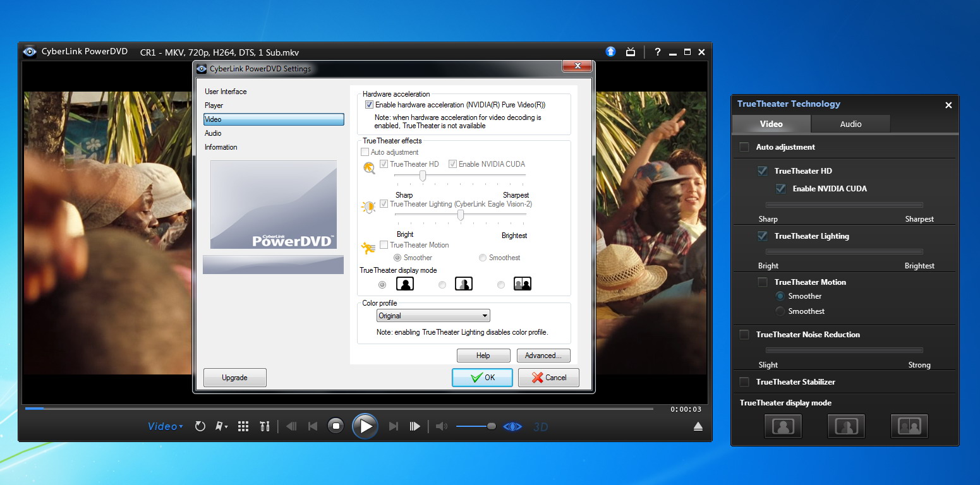This screenshot has height=485, width=980.
Task: Check TrueTheater Motion in the Settings dialog
Action: coord(384,245)
